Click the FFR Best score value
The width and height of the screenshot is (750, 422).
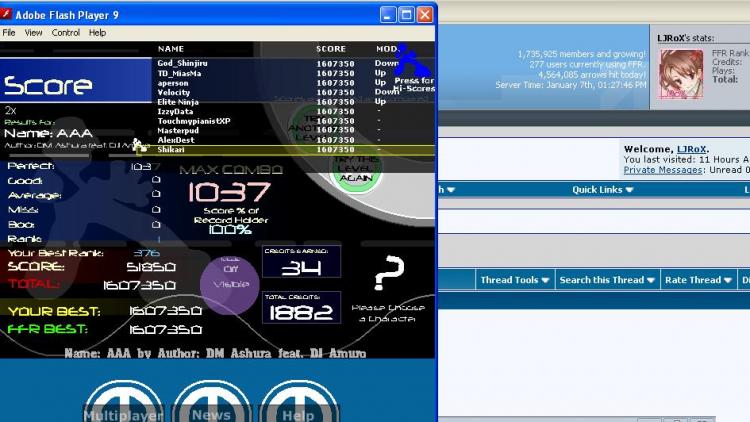pyautogui.click(x=165, y=330)
